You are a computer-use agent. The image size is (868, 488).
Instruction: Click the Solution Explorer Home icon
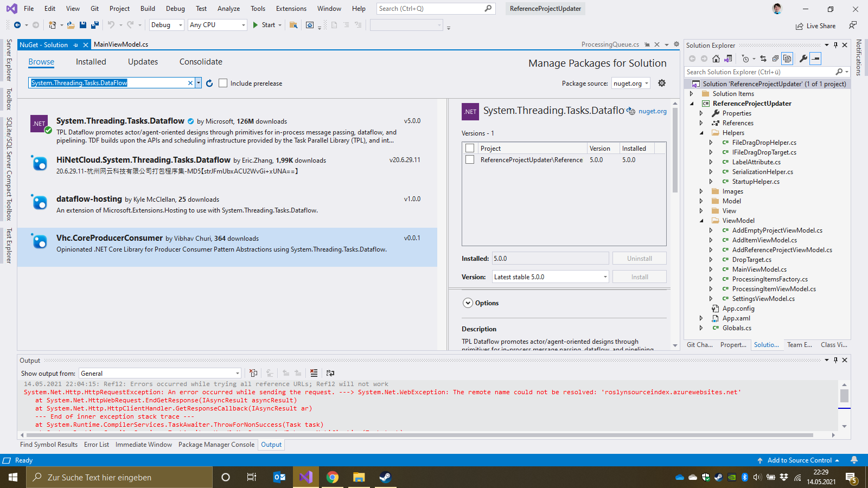coord(716,59)
